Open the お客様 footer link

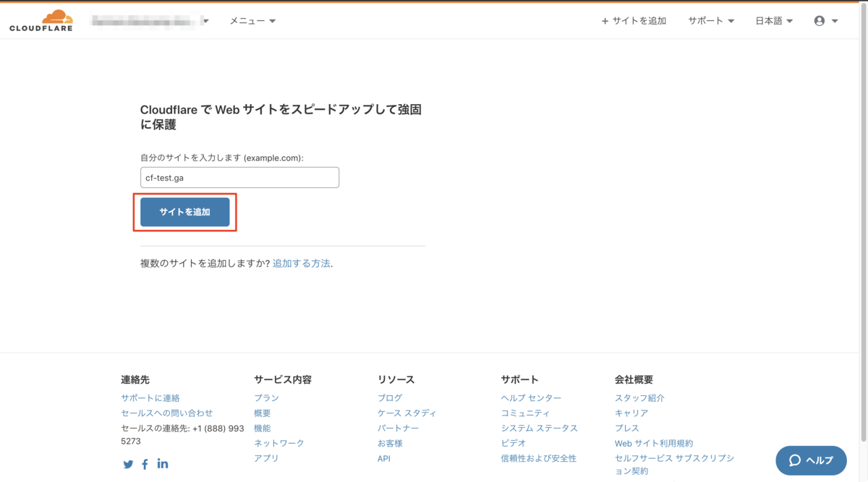[390, 443]
